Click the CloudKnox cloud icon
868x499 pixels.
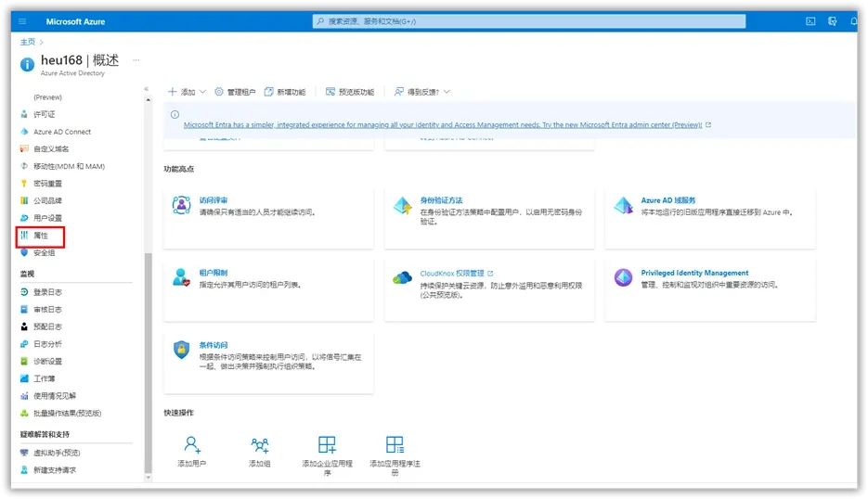(x=403, y=277)
